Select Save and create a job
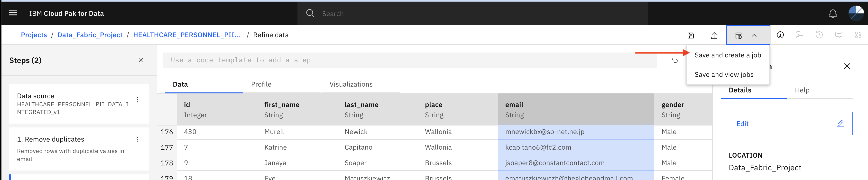The height and width of the screenshot is (180, 868). 728,55
